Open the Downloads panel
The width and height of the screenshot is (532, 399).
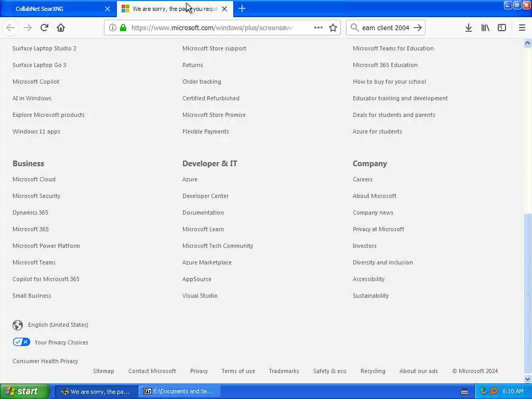469,28
